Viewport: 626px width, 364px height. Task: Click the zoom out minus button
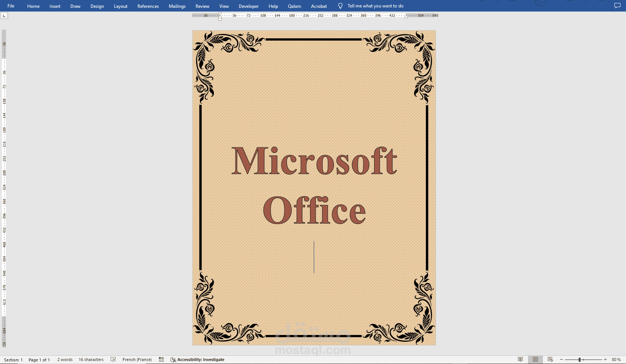click(x=561, y=360)
